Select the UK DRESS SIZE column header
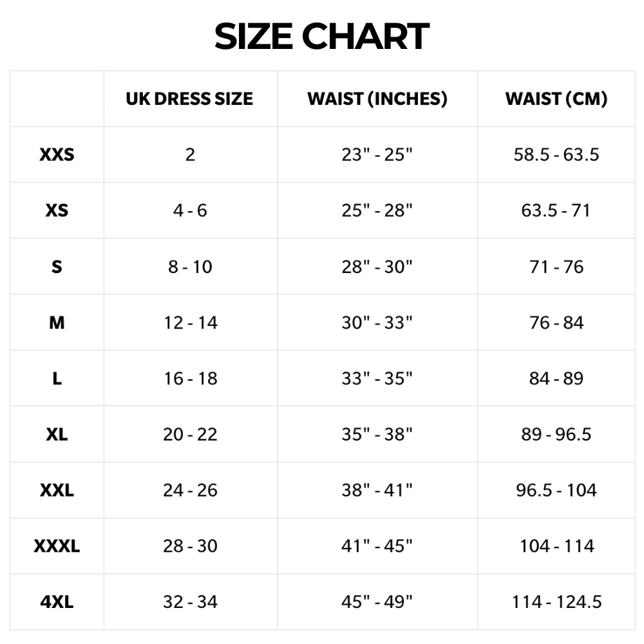 (x=189, y=99)
